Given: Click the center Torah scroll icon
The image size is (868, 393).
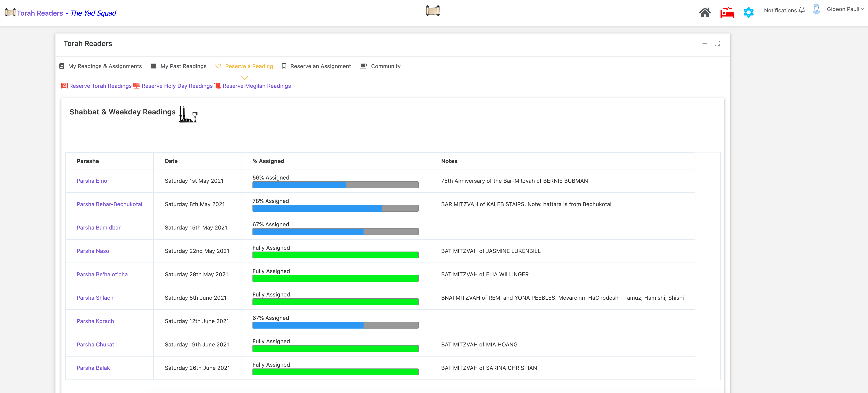Looking at the screenshot, I should pyautogui.click(x=433, y=11).
